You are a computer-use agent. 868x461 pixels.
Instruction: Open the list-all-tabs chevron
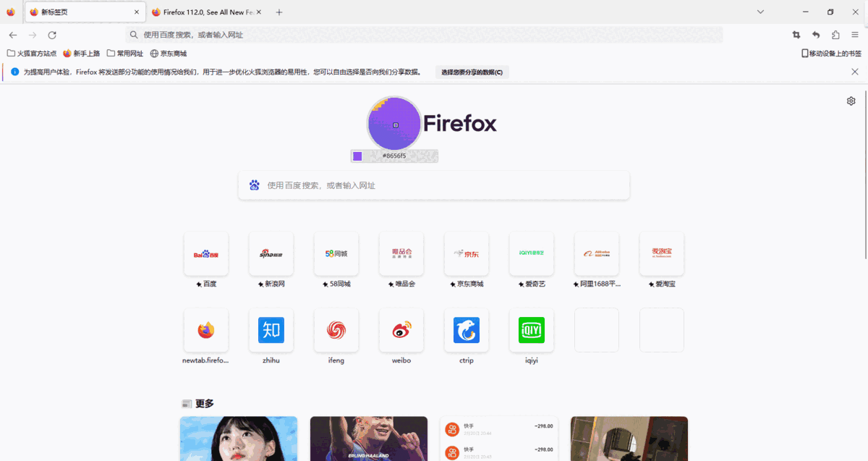pos(759,12)
